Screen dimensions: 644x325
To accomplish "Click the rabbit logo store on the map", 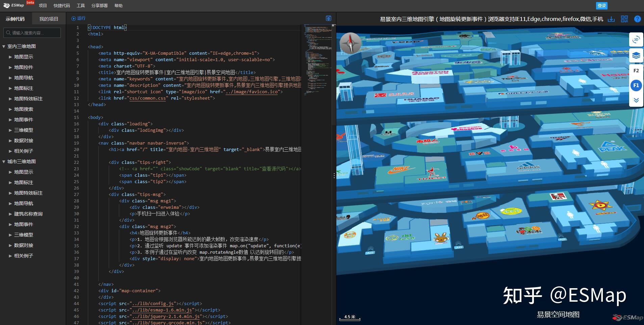I will point(441,239).
